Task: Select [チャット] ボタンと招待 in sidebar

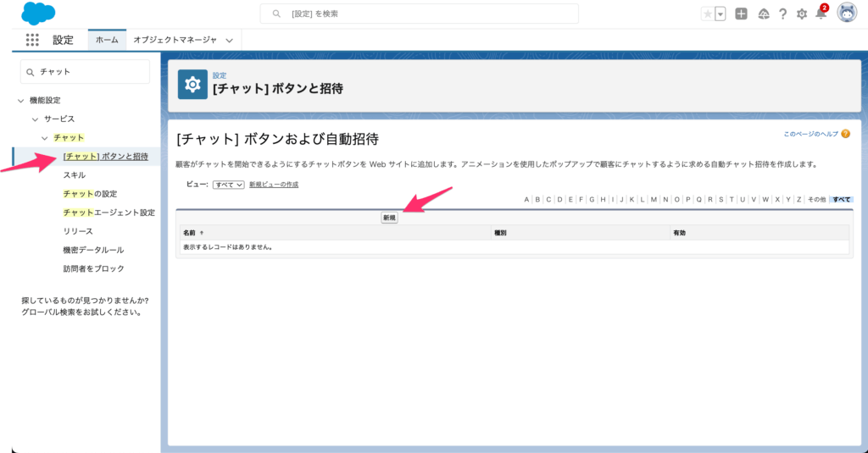Action: pos(106,157)
